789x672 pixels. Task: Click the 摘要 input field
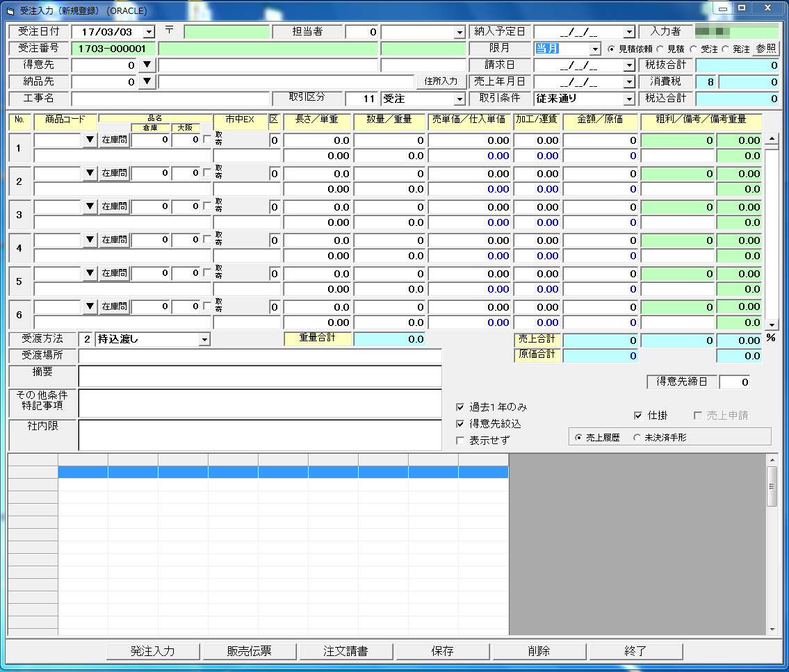tap(260, 376)
